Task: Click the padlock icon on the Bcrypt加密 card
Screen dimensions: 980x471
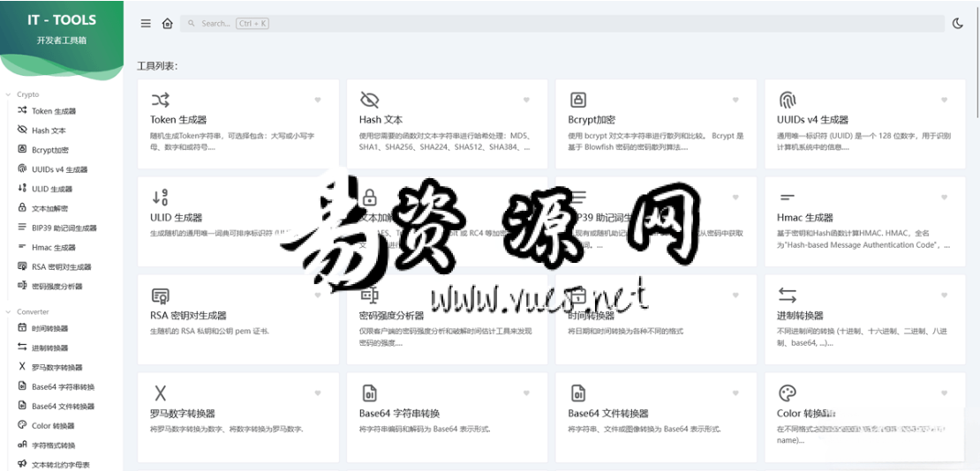Action: tap(578, 100)
